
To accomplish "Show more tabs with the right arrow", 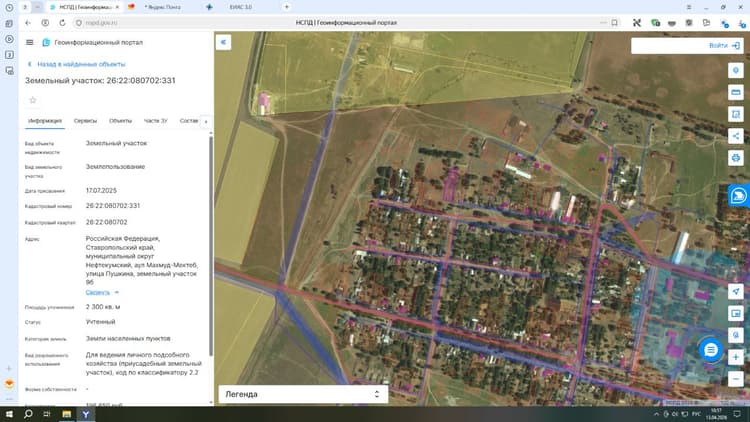I will click(206, 122).
